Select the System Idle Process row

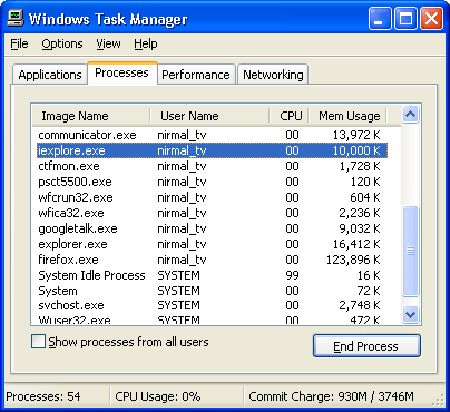[212, 276]
